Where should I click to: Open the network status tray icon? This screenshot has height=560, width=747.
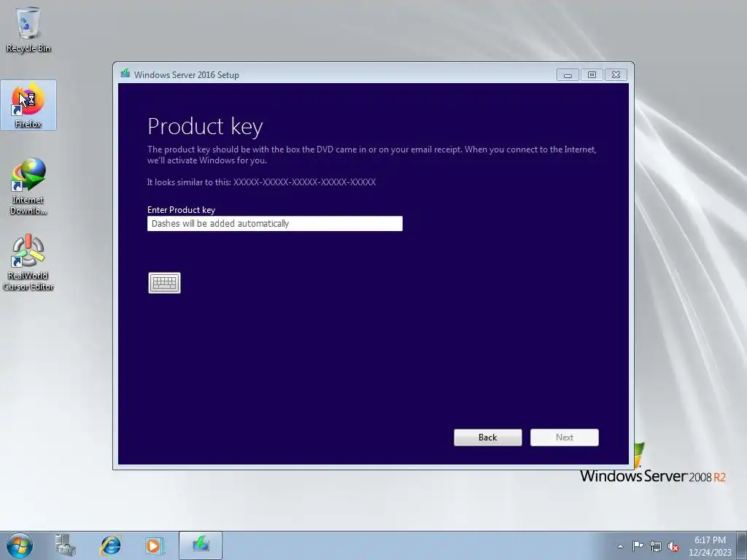click(656, 546)
